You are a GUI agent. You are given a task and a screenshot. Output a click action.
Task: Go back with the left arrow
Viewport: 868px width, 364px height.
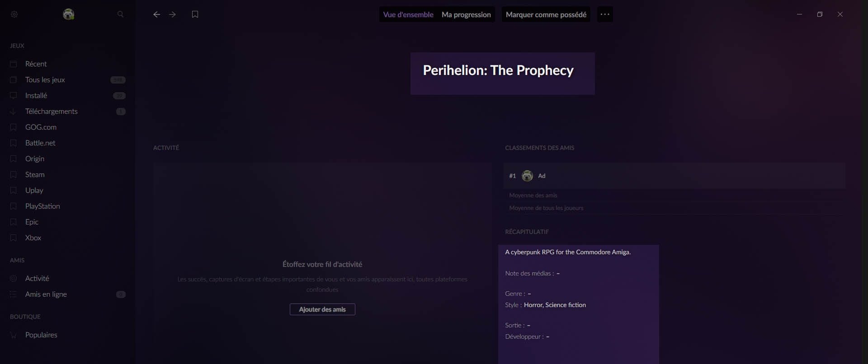tap(156, 14)
